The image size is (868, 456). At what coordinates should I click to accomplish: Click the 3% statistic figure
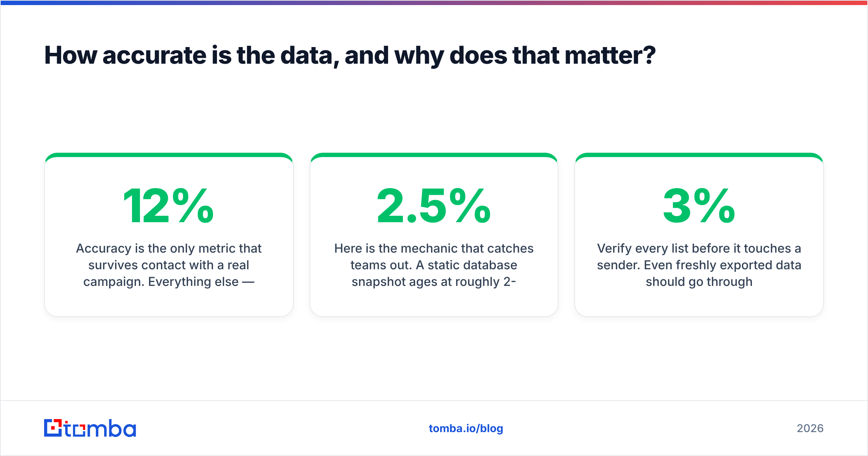click(699, 206)
